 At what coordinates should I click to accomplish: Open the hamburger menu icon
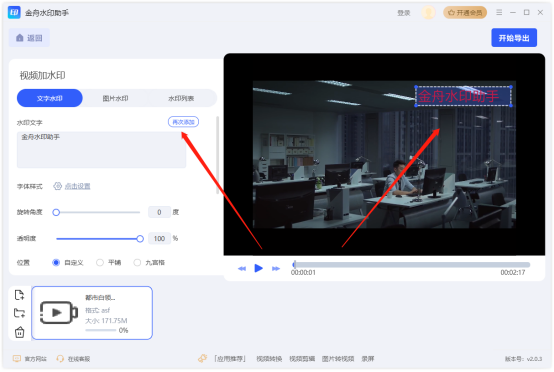[x=499, y=12]
